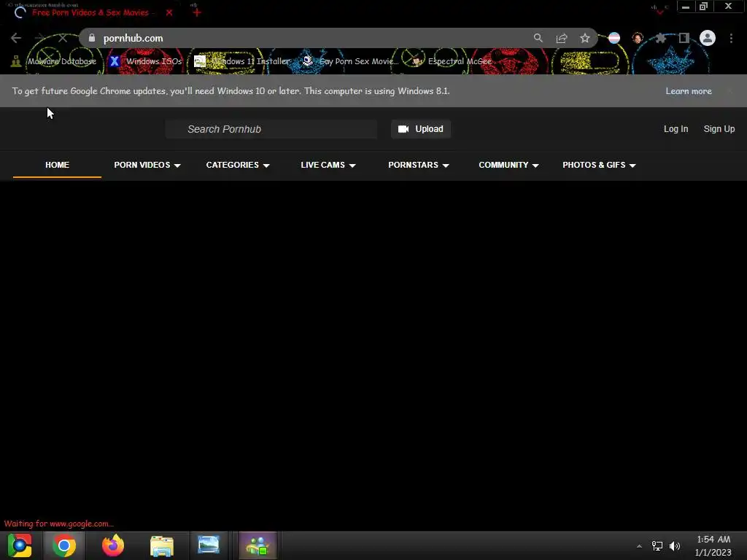Open the people app taskbar icon
This screenshot has width=747, height=560.
tap(258, 545)
